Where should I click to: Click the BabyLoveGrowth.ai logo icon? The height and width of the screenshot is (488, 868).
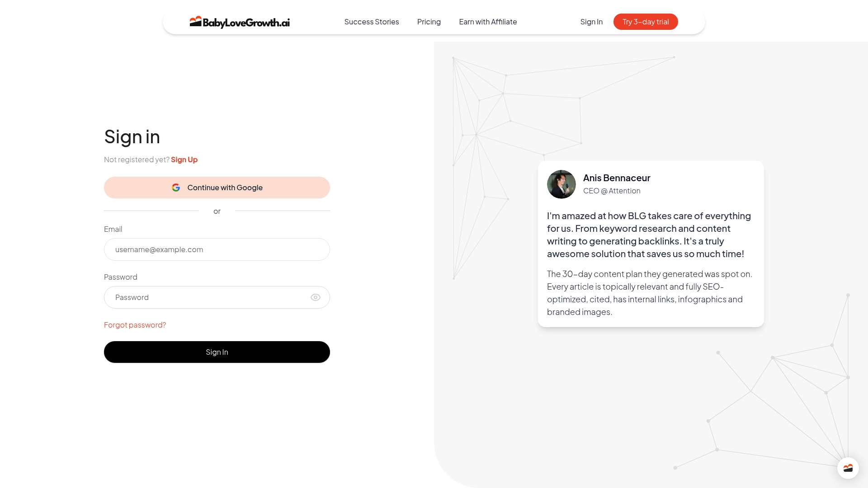(x=195, y=22)
